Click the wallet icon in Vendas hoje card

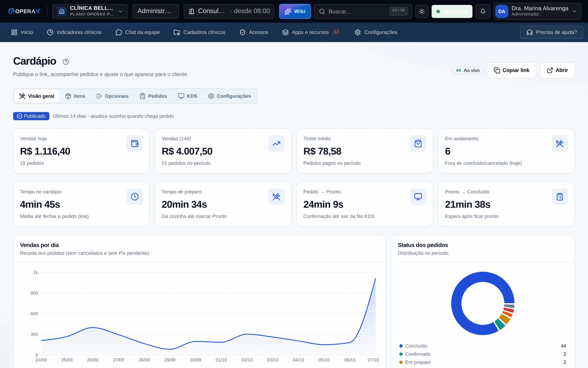[135, 144]
